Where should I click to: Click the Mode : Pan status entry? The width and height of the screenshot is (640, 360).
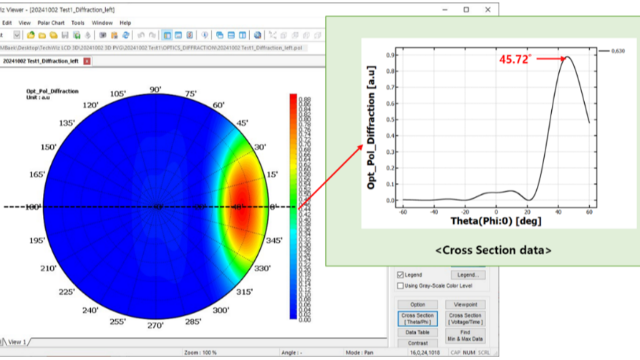360,352
